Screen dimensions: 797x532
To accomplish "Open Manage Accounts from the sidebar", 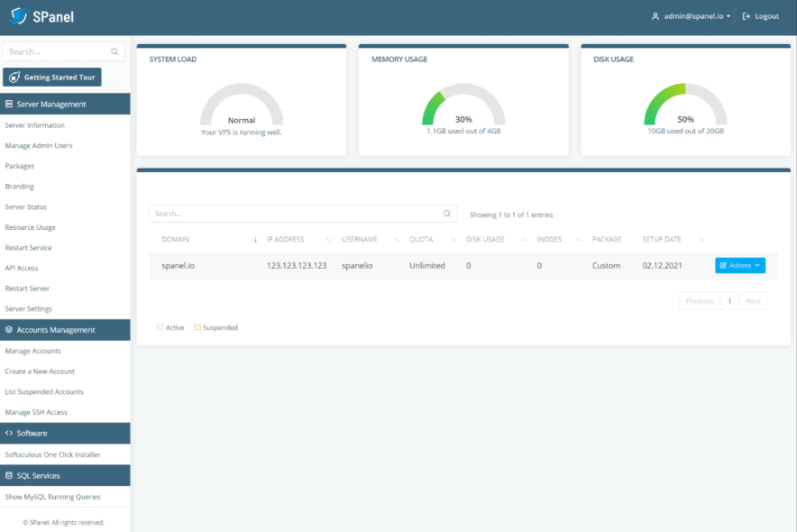I will [32, 351].
